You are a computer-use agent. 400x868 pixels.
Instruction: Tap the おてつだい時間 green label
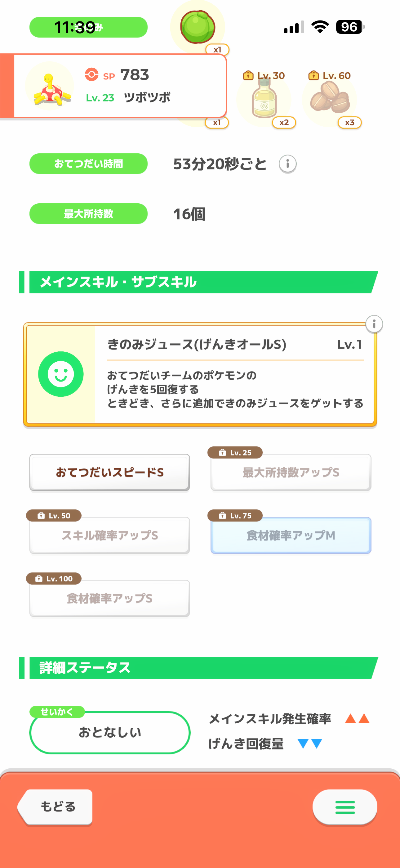tap(89, 164)
